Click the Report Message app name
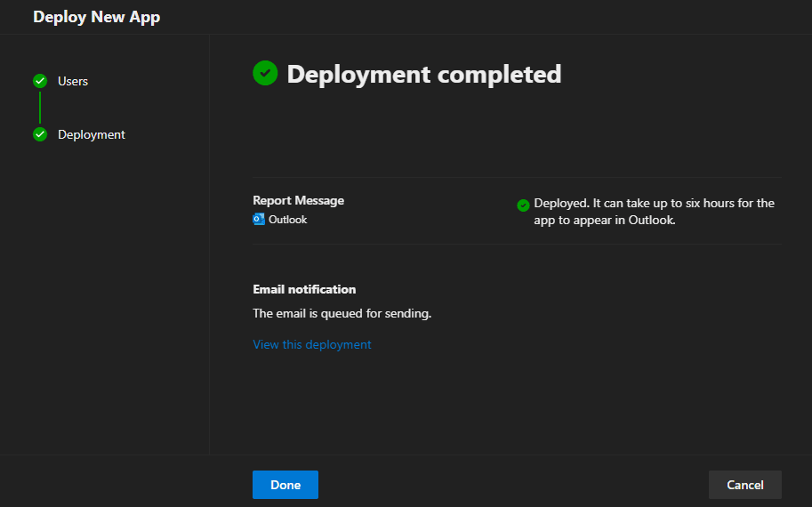 (298, 200)
